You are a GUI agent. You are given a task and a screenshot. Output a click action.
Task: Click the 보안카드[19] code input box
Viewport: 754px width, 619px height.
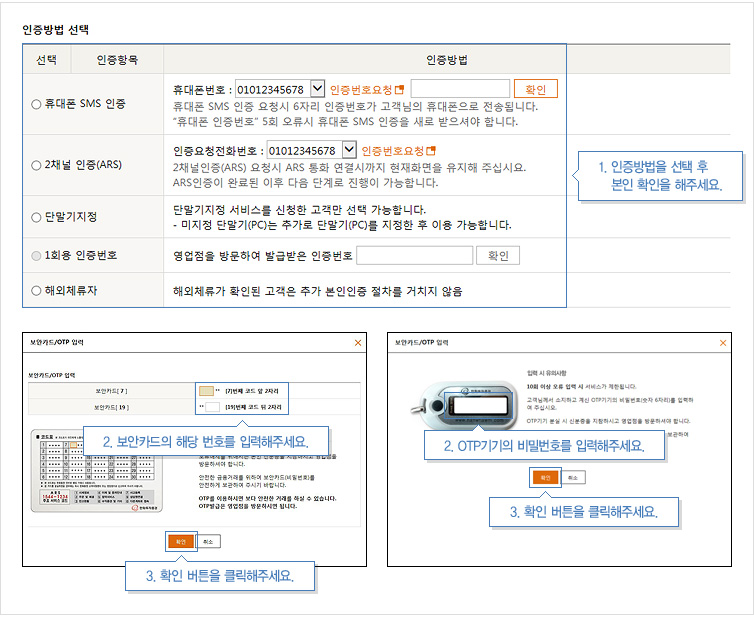tap(211, 407)
